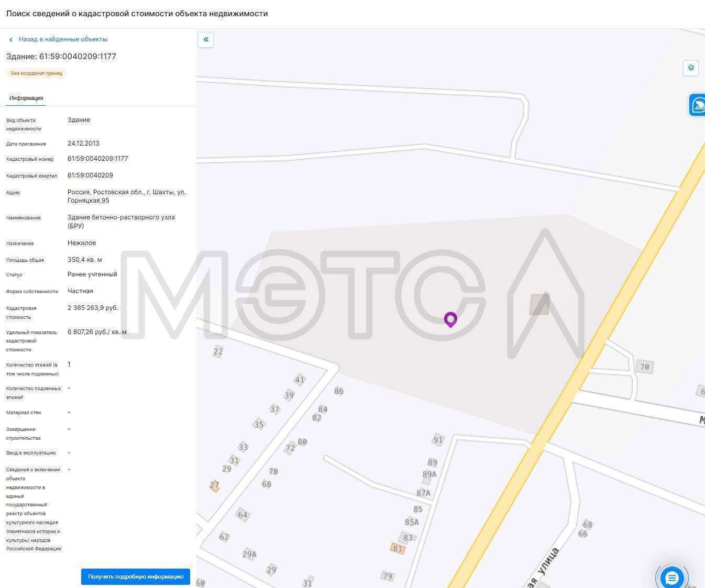Select the orange building marker 81
705x588 pixels.
(398, 549)
